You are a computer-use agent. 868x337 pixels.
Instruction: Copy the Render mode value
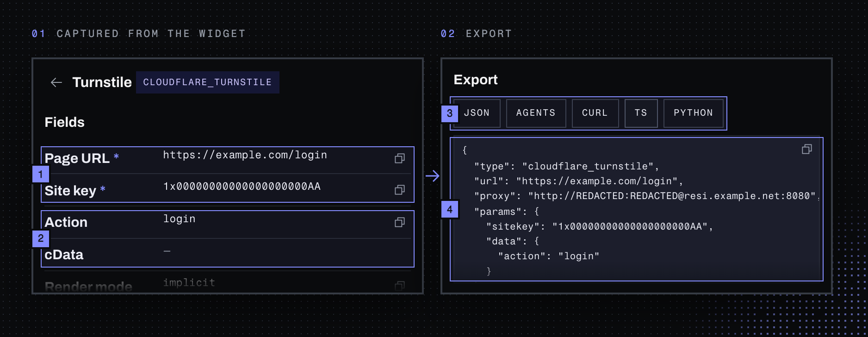(x=400, y=286)
